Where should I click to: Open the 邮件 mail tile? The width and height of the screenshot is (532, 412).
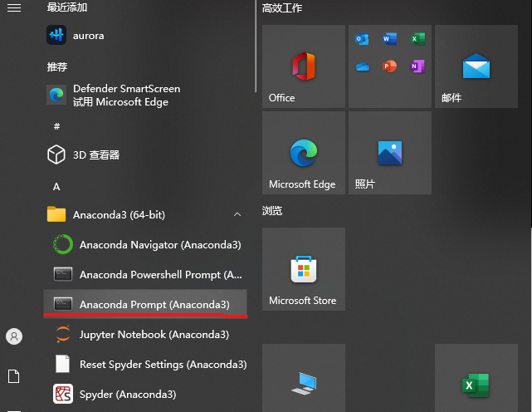coord(476,66)
